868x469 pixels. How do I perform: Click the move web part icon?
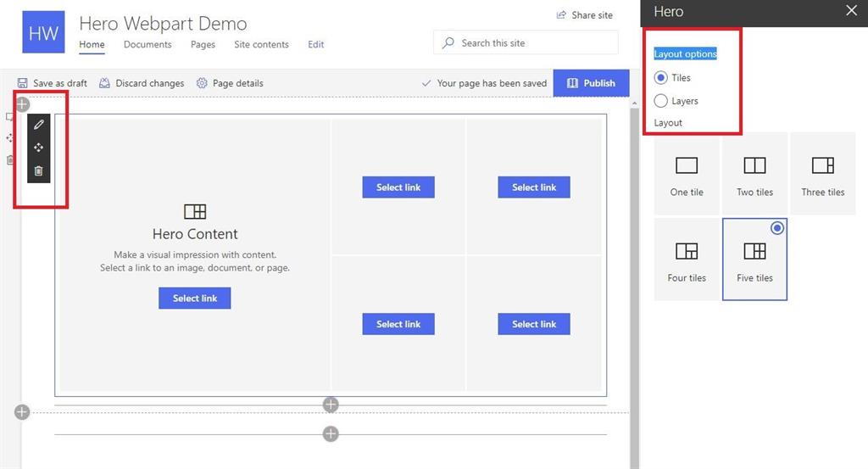(38, 148)
